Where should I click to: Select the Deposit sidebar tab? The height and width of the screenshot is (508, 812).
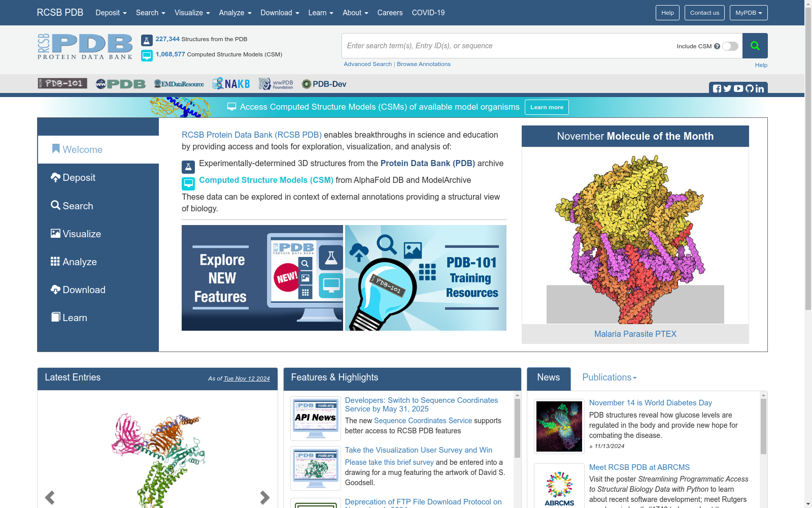pos(98,178)
